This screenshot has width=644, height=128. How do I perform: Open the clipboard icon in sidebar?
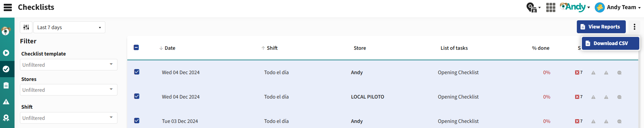click(6, 85)
